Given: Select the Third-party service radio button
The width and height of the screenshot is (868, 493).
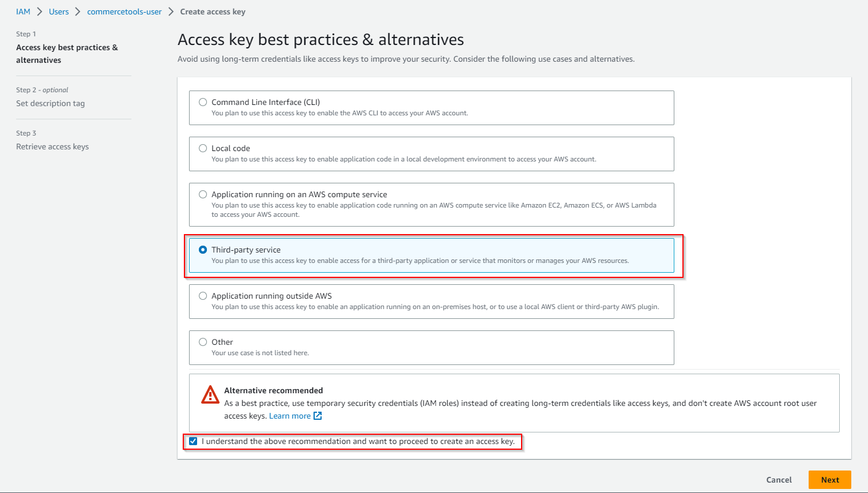Looking at the screenshot, I should click(203, 250).
